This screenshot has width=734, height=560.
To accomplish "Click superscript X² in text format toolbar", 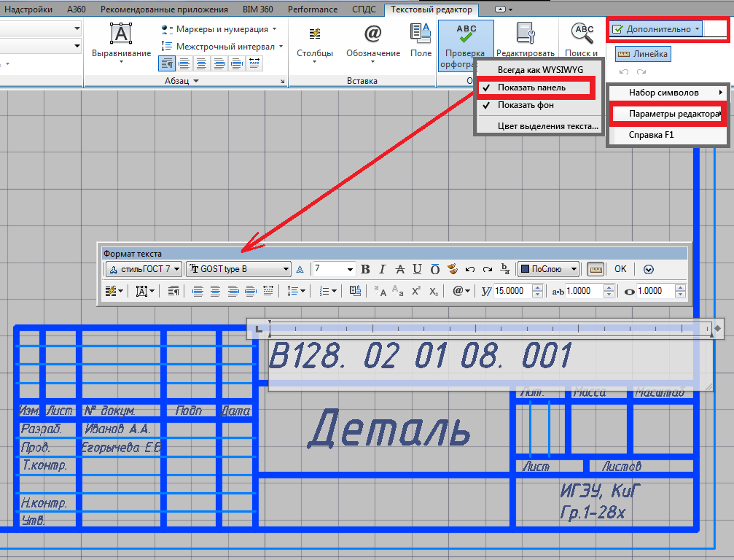I will click(416, 291).
